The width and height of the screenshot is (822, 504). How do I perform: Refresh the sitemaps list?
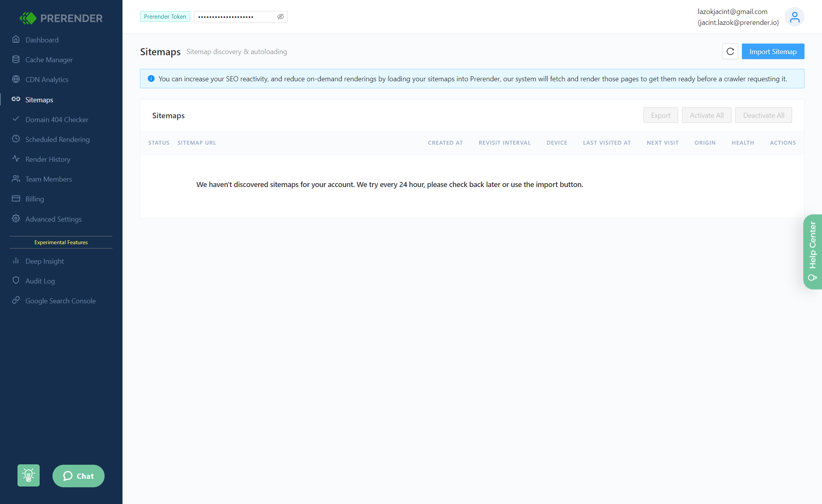[730, 51]
